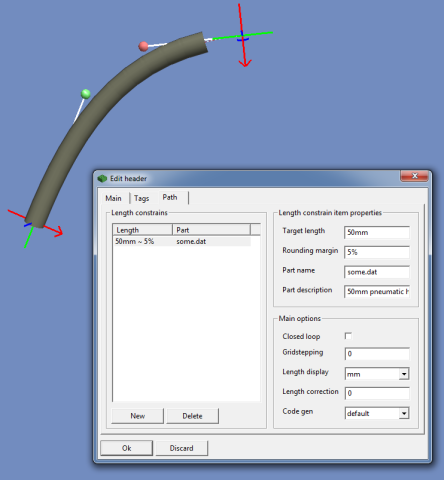Image resolution: width=444 pixels, height=480 pixels.
Task: Confirm with the Ok button
Action: coord(126,448)
